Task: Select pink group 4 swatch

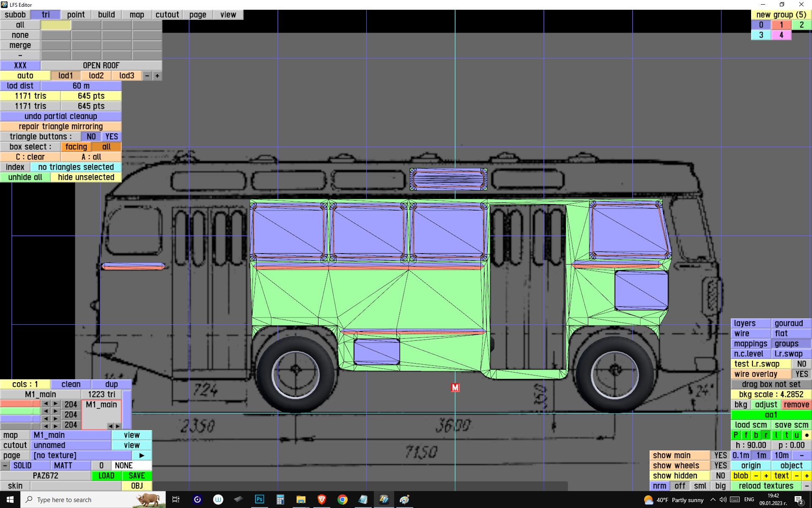Action: (x=781, y=35)
